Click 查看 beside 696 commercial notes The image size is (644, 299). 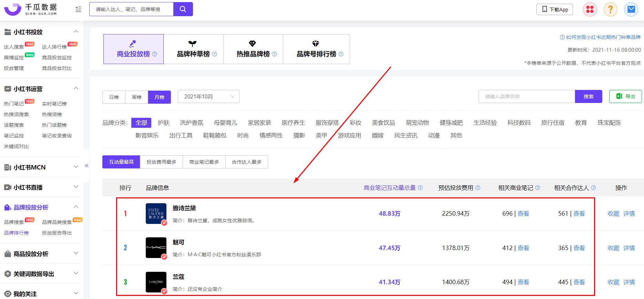523,214
